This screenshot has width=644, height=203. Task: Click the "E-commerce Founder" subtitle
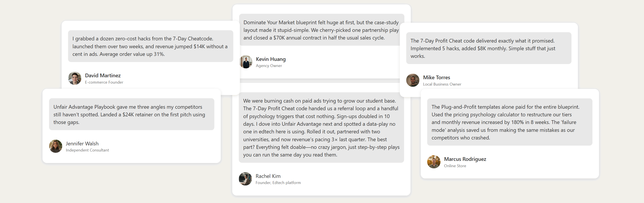[x=104, y=82]
